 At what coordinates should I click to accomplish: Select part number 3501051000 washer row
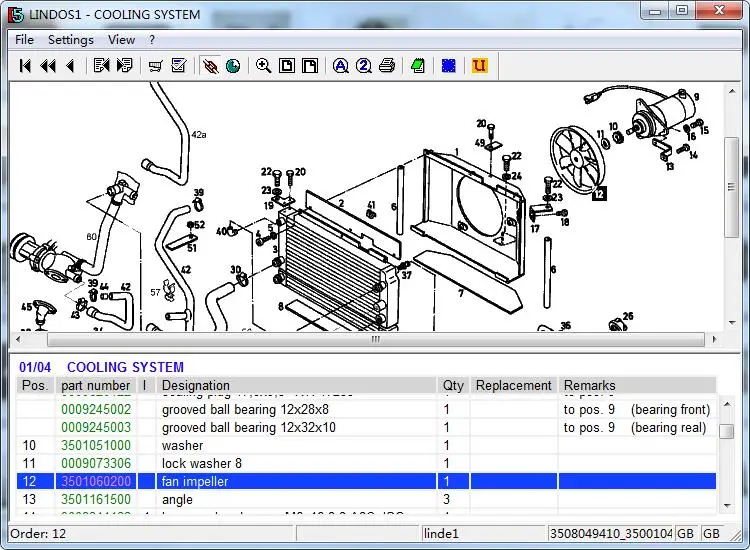click(366, 445)
